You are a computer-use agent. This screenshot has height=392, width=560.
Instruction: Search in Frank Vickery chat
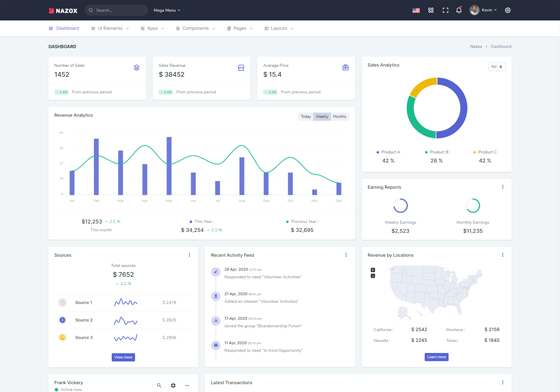click(159, 385)
